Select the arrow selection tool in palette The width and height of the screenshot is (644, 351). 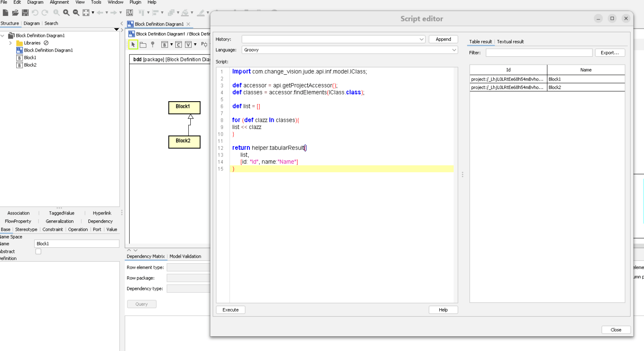coord(132,44)
